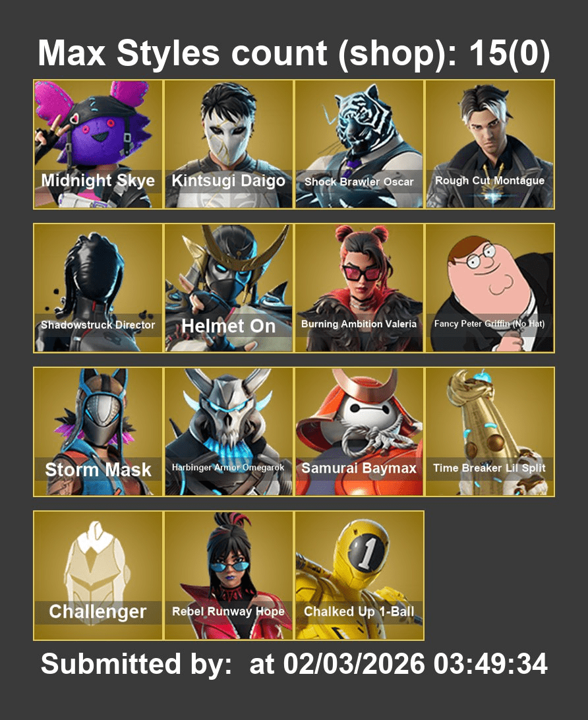Open the Harbinger Armor Omegarok thumbnail
The image size is (588, 720).
[229, 432]
